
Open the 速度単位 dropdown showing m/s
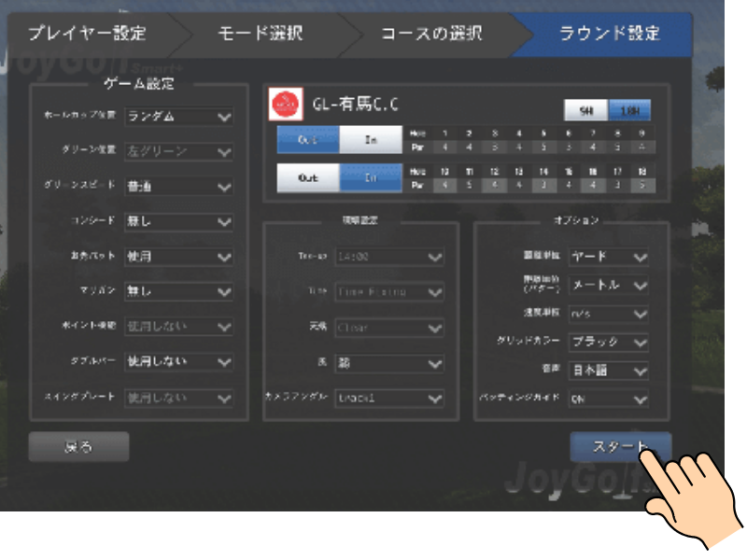coord(609,314)
